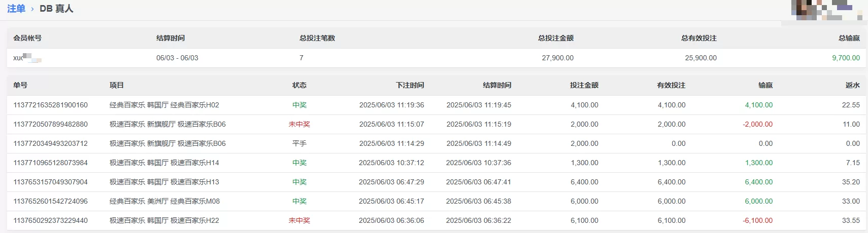
Task: Click project 经典百家乐 韩国厅 经典百家乐H02
Action: click(164, 105)
